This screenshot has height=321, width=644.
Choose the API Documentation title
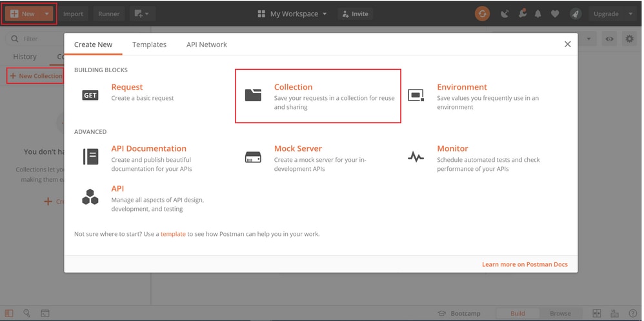(x=148, y=149)
